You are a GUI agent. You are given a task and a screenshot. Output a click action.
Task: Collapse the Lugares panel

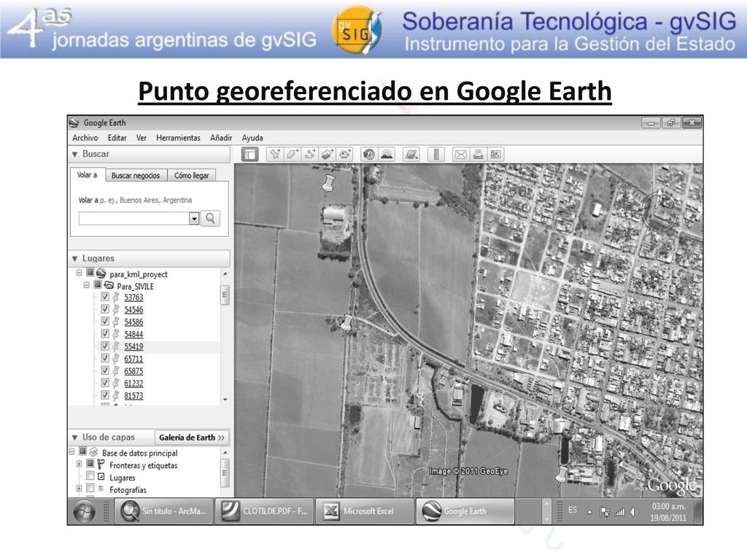pos(75,259)
